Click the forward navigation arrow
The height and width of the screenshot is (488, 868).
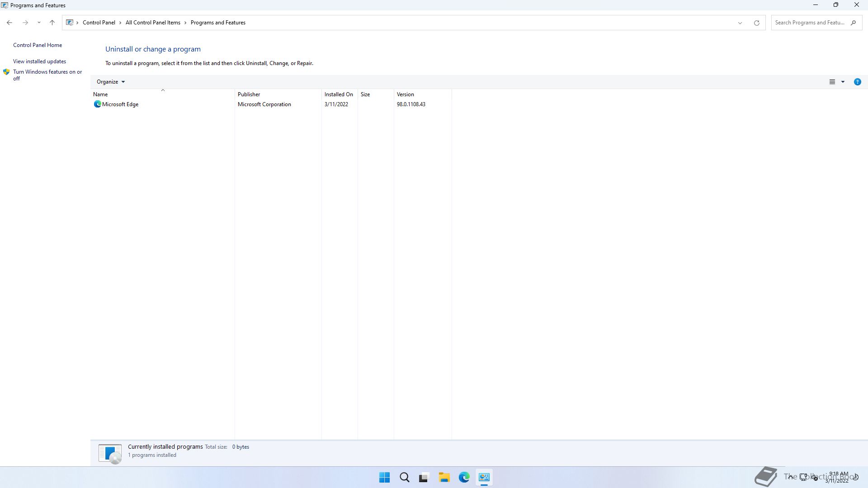(x=25, y=23)
